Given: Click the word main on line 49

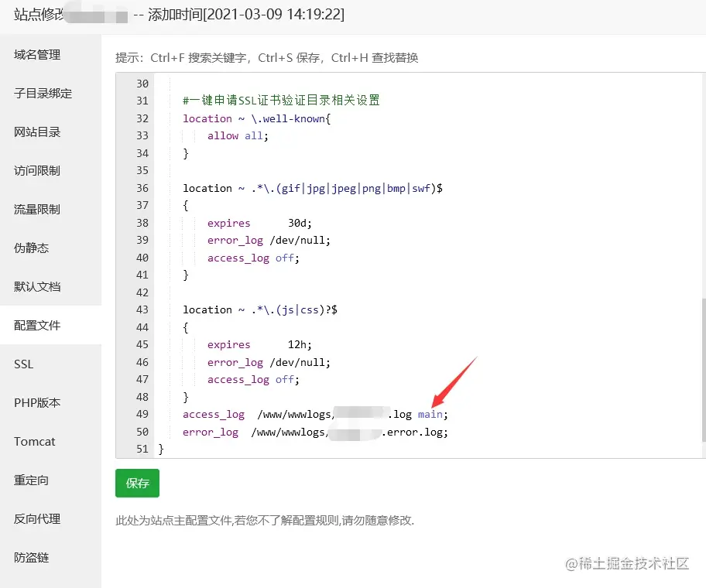Looking at the screenshot, I should tap(430, 415).
